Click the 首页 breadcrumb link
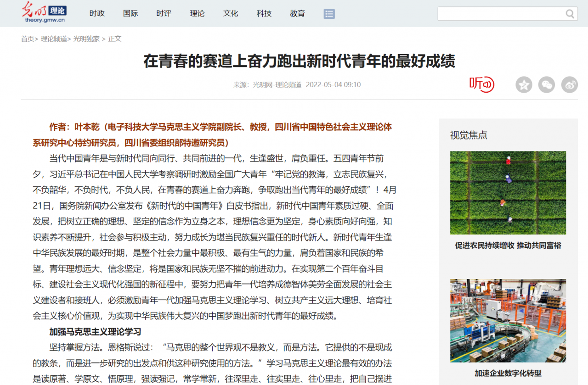Viewport: 588px width, 385px height. [28, 39]
